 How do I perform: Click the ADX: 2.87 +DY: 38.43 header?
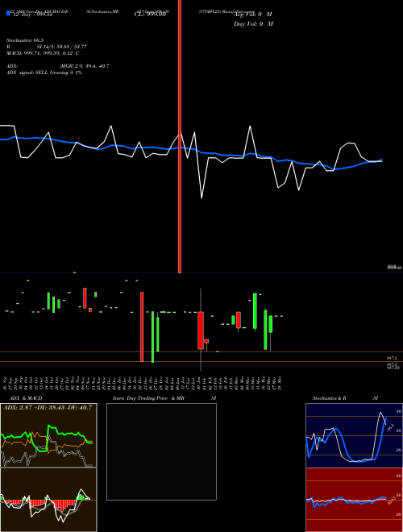(x=48, y=408)
